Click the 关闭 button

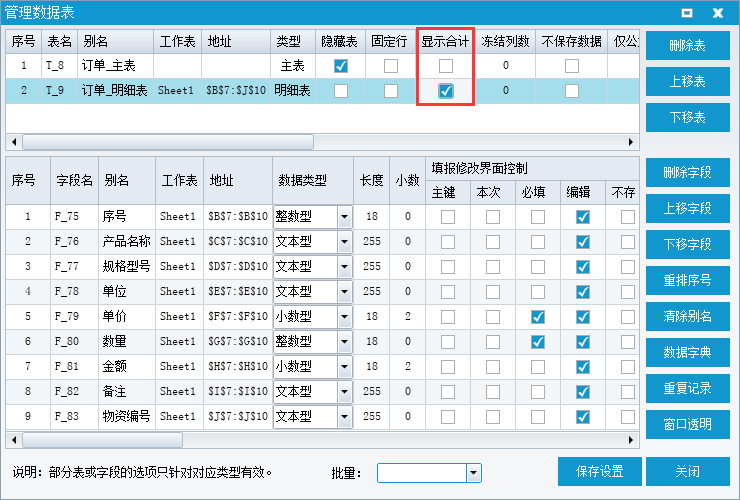point(688,471)
